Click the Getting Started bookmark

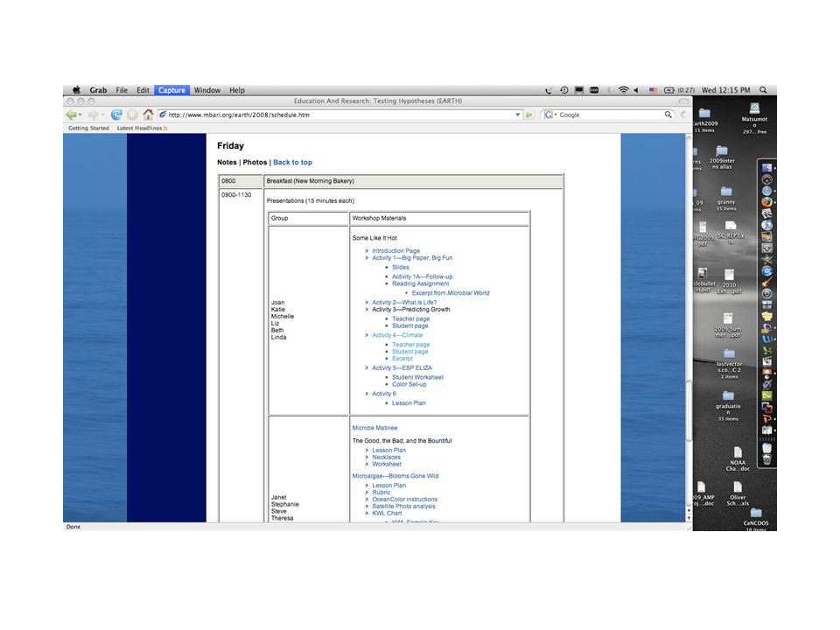(88, 128)
